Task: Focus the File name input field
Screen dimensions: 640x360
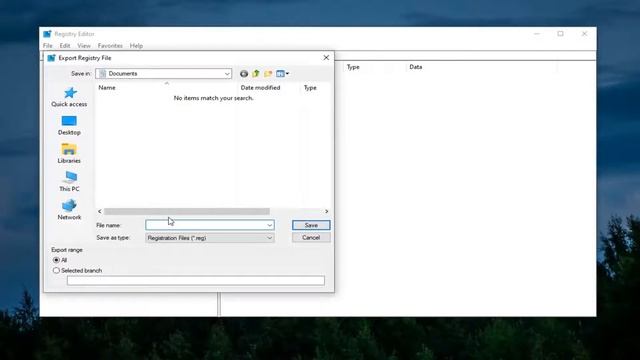Action: point(206,225)
